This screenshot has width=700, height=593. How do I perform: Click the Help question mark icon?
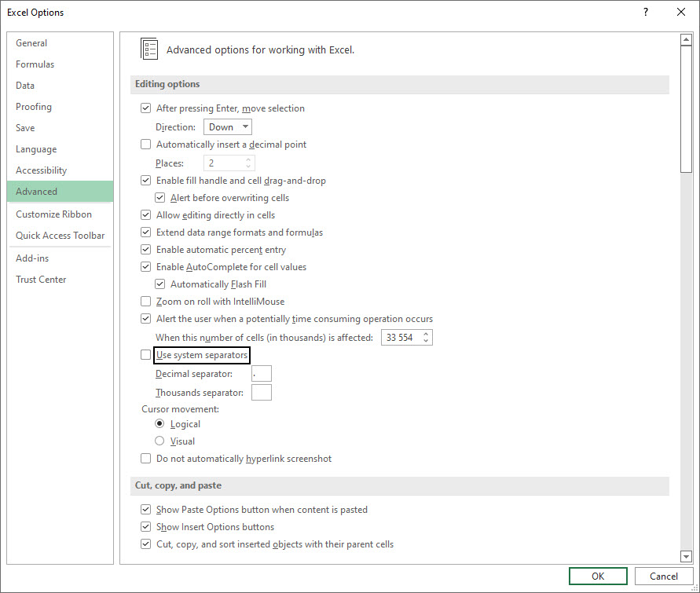[646, 12]
